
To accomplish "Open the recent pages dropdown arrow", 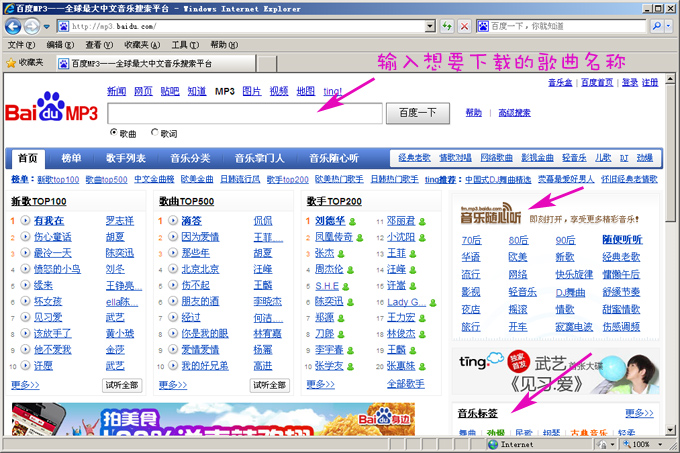I will 46,27.
